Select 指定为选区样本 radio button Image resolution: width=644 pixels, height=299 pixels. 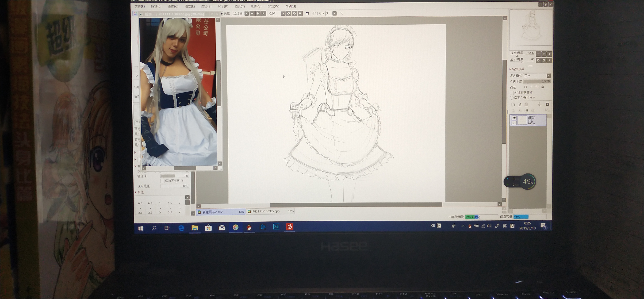pyautogui.click(x=512, y=98)
